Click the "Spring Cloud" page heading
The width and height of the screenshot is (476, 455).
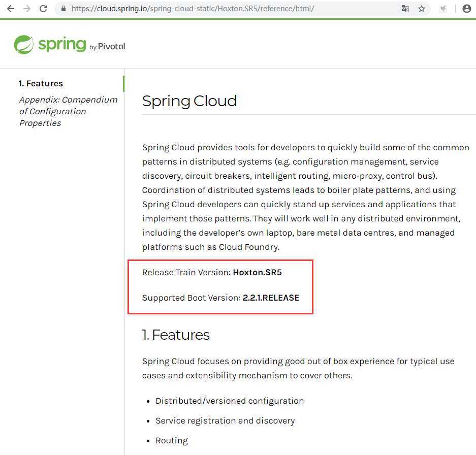point(189,101)
